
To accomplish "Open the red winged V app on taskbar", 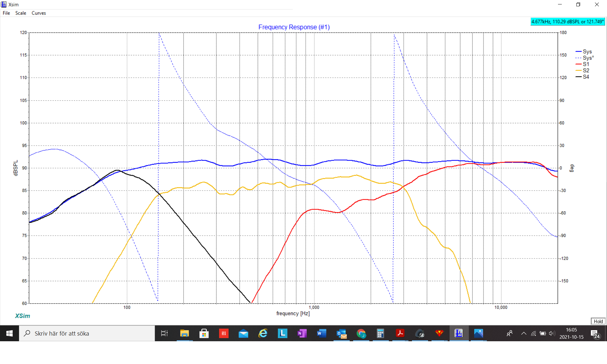I will click(439, 333).
